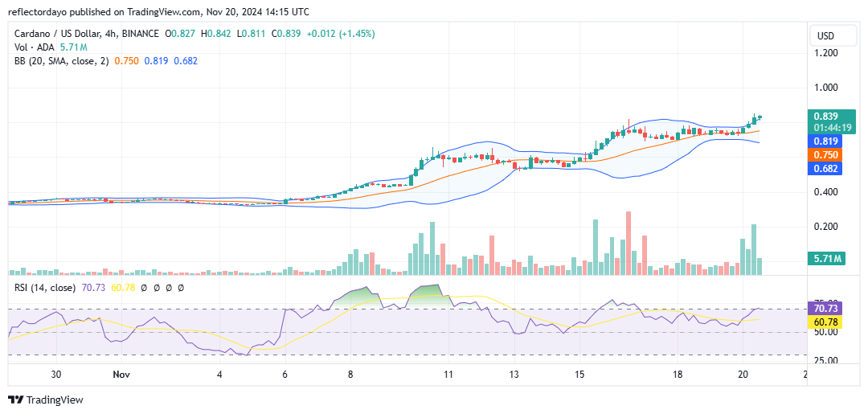The image size is (868, 414).
Task: Select the BB (20, SMA, close, 2) legend
Action: point(62,61)
